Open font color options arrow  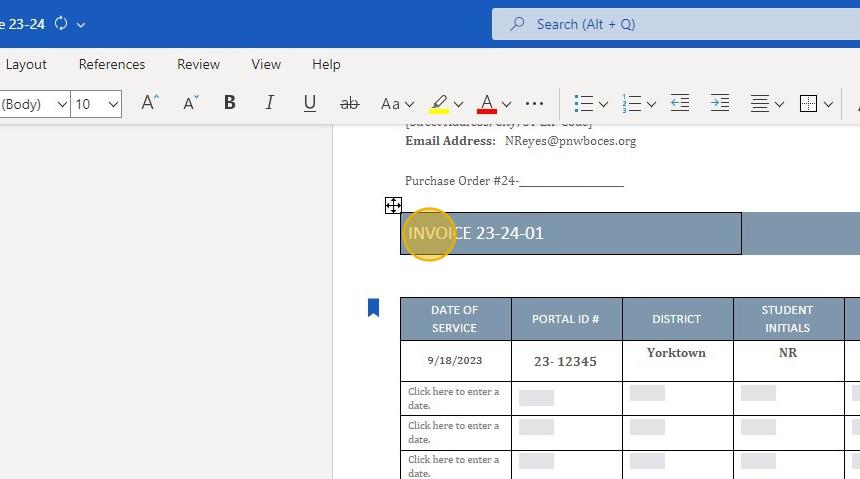click(x=506, y=104)
